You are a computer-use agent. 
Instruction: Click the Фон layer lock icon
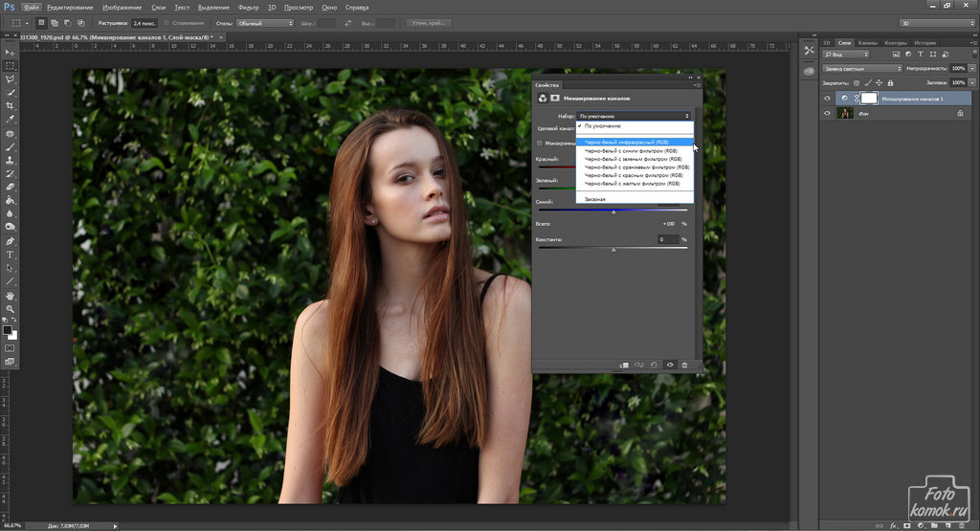[x=960, y=113]
